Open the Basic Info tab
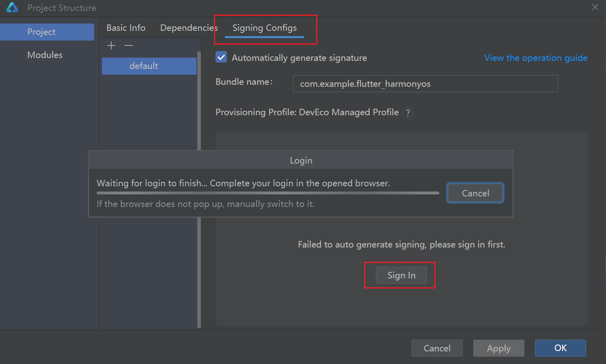The width and height of the screenshot is (606, 364). coord(126,28)
